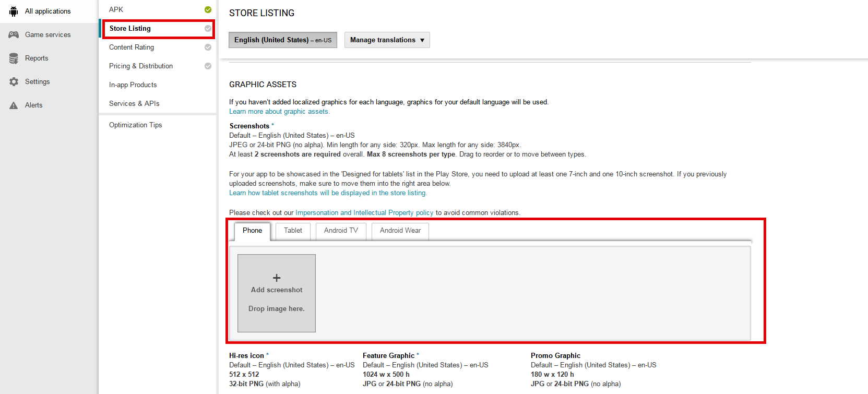The image size is (868, 394).
Task: Click the green checkmark next to APK
Action: 208,10
